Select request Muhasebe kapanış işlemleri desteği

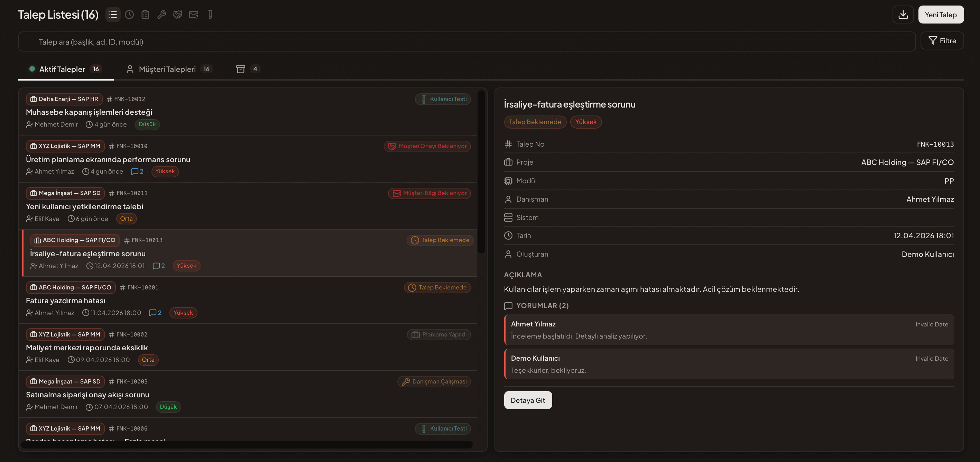tap(89, 112)
